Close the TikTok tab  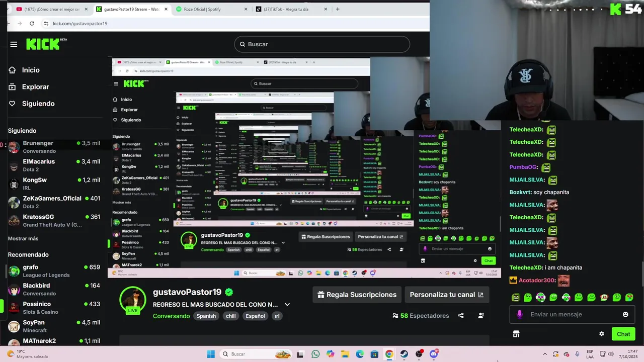click(x=326, y=9)
